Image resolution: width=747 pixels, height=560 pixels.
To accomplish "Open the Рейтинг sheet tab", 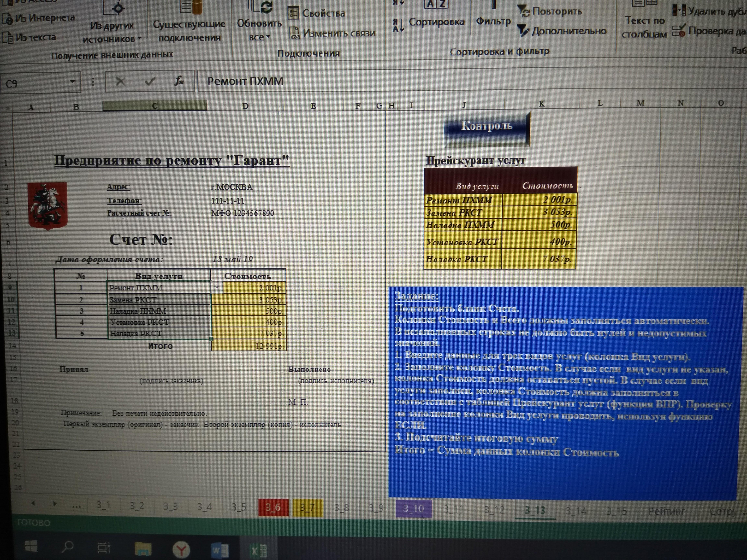I will click(x=666, y=511).
